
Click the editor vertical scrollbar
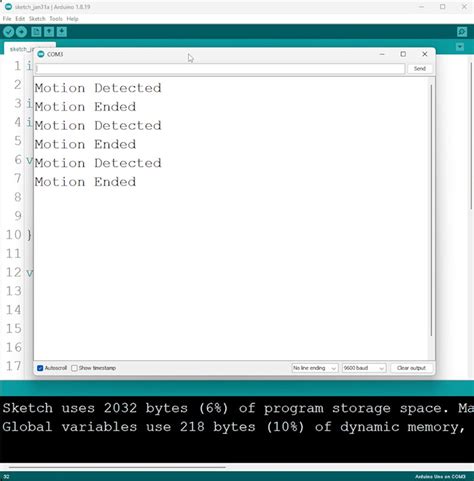[x=471, y=136]
